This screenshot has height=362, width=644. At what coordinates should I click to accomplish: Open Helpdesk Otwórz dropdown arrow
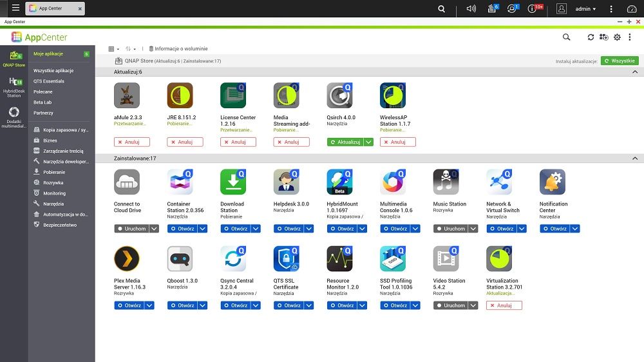click(309, 229)
